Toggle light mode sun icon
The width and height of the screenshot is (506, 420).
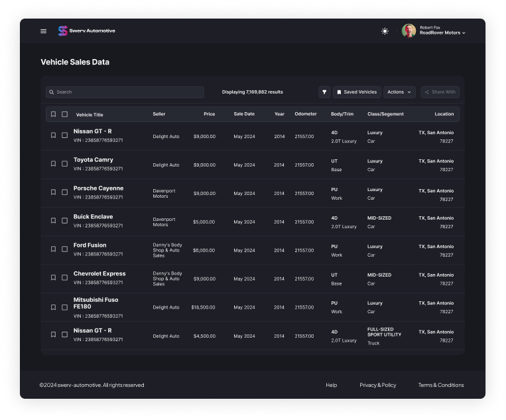point(385,31)
